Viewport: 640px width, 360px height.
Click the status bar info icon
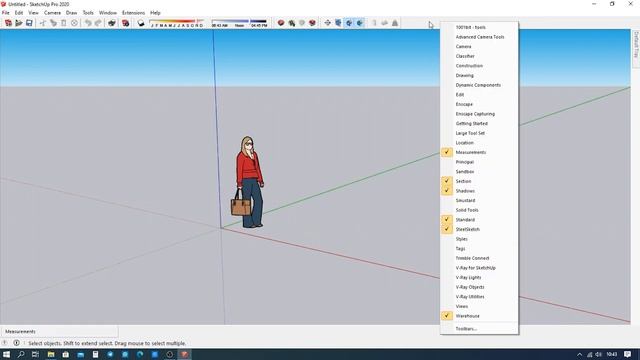(16, 343)
